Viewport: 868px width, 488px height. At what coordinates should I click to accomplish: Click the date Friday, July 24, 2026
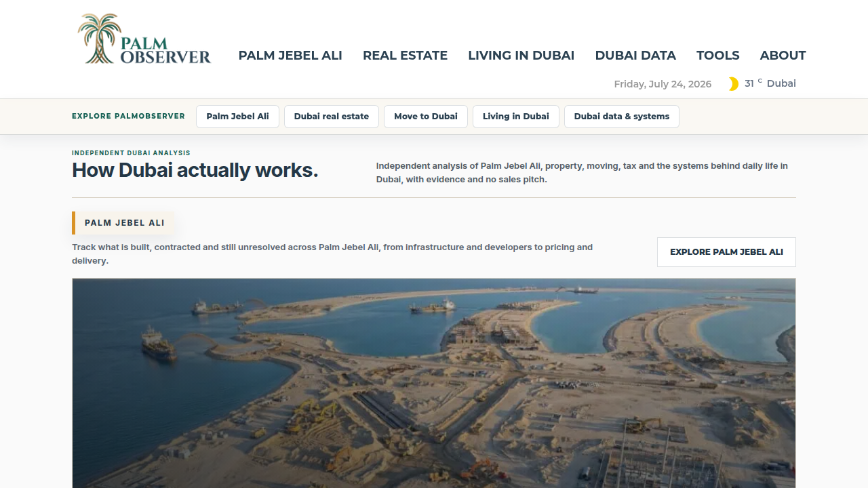[x=663, y=84]
